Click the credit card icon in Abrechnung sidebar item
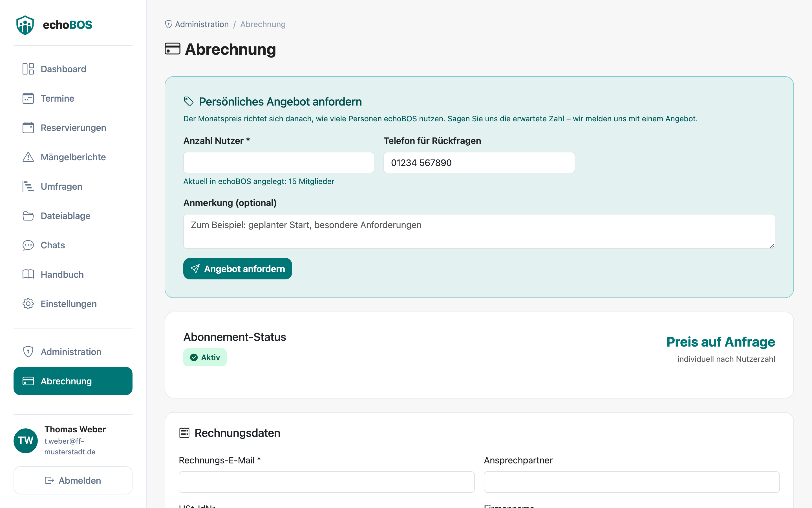Image resolution: width=812 pixels, height=508 pixels. click(28, 381)
